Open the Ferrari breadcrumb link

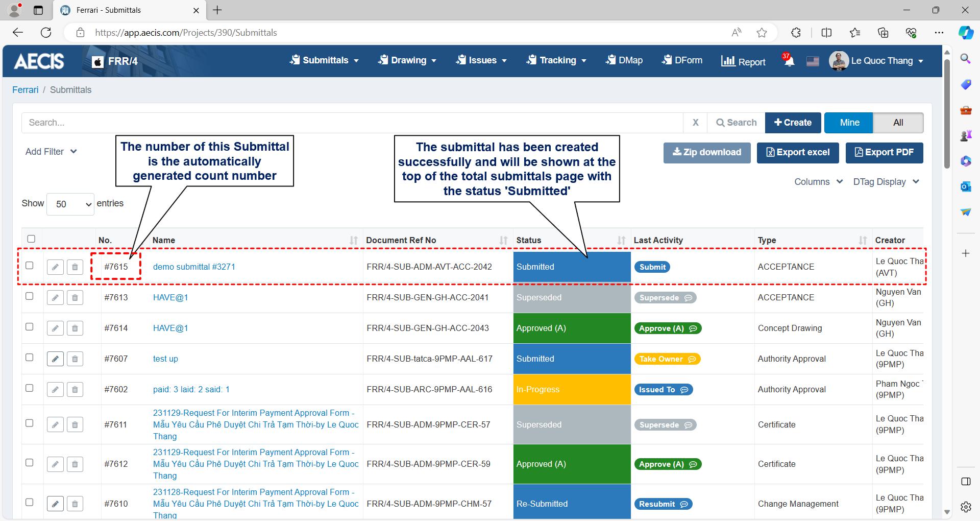26,90
